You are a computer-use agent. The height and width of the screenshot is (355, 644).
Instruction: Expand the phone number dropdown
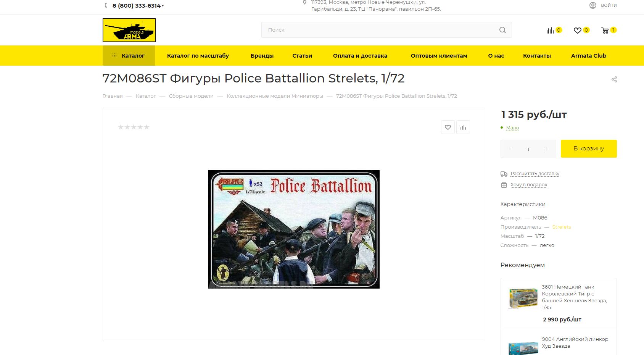163,6
